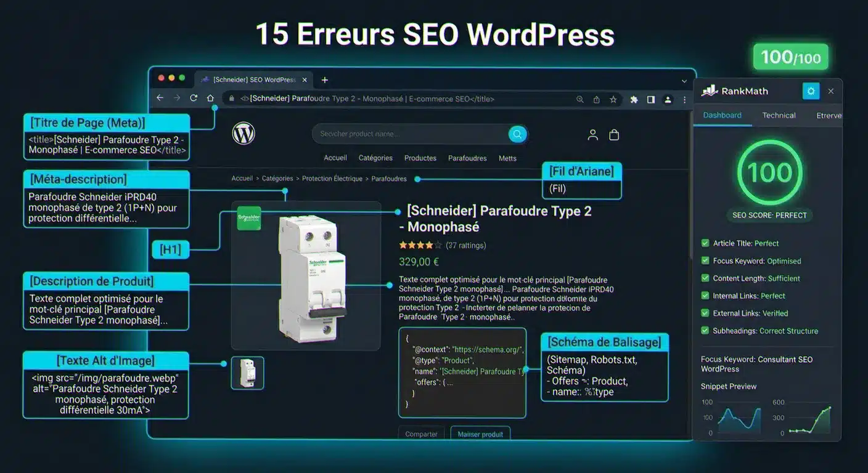Click the Schneider logo badge on the product image
The width and height of the screenshot is (868, 473).
point(249,218)
